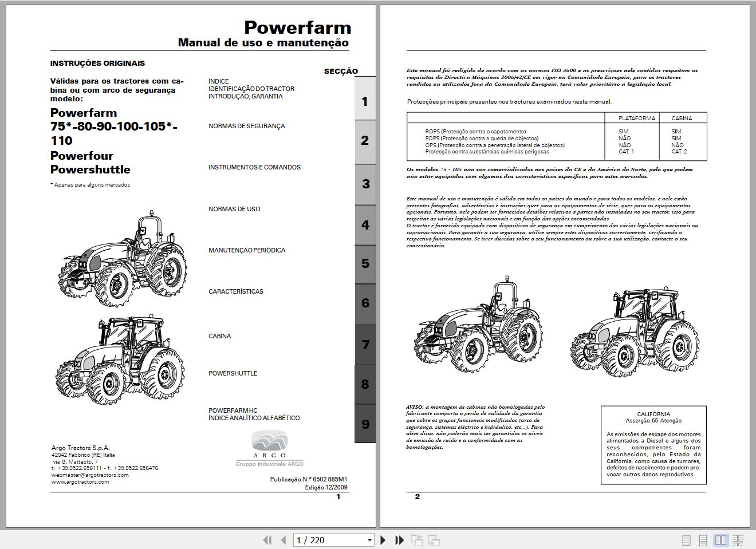Open the page number dropdown arrow
The width and height of the screenshot is (756, 549).
tap(369, 540)
